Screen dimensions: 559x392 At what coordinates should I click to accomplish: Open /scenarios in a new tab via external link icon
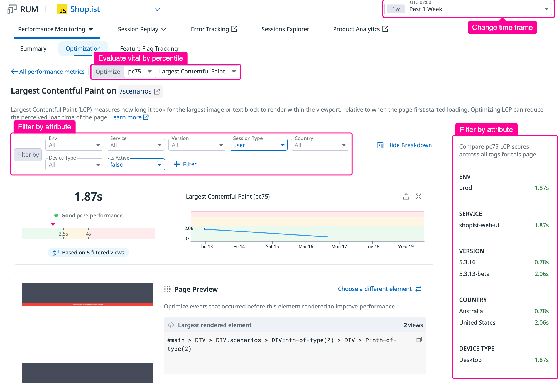[156, 91]
